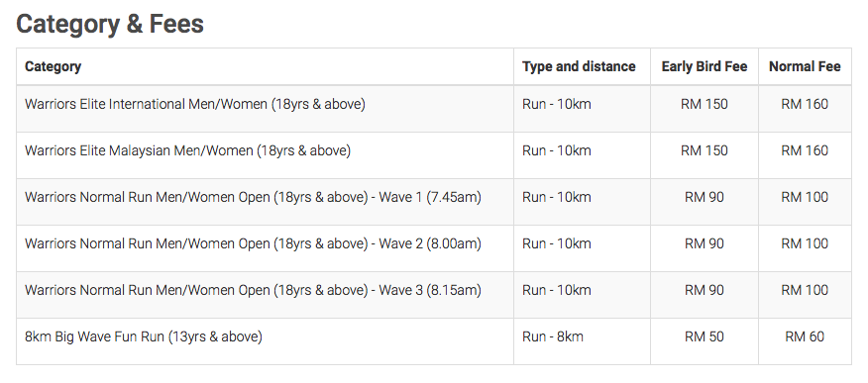Click the Run - 8km distance cell
This screenshot has height=383, width=868.
(x=553, y=336)
